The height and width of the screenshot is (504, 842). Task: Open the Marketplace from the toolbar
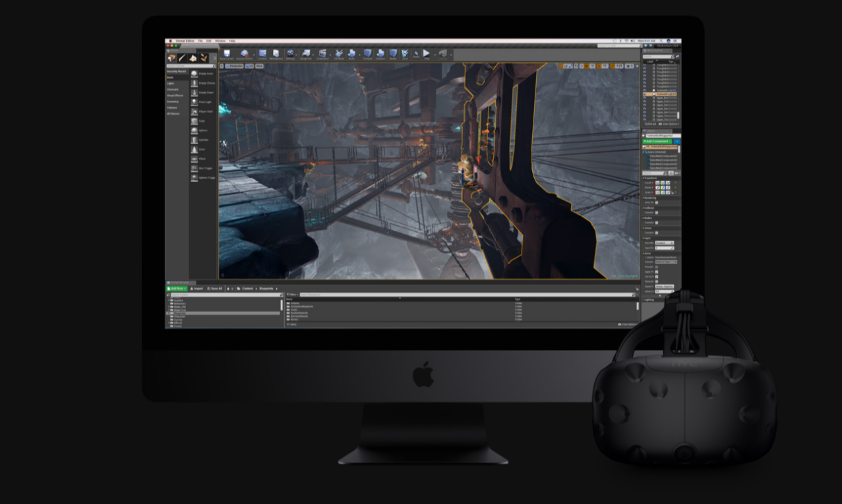276,54
